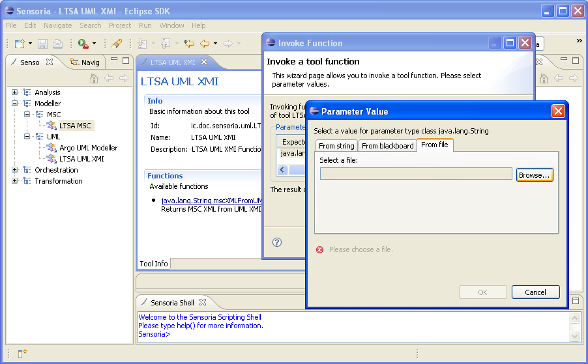Open the File menu
Image resolution: width=588 pixels, height=364 pixels.
pos(11,25)
